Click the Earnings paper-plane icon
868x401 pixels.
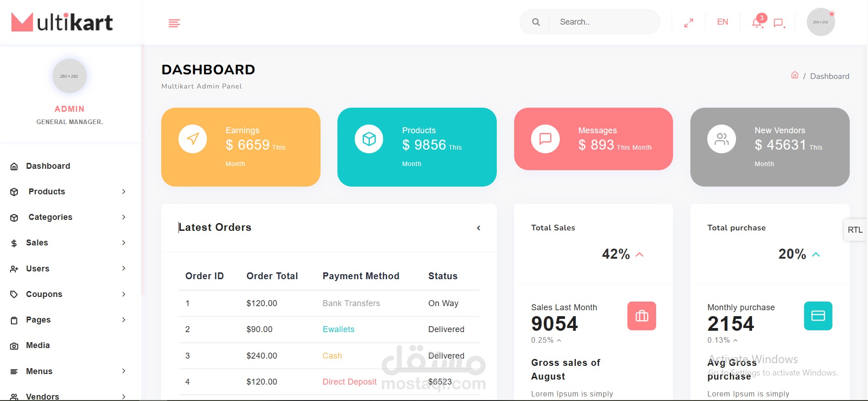pos(193,139)
